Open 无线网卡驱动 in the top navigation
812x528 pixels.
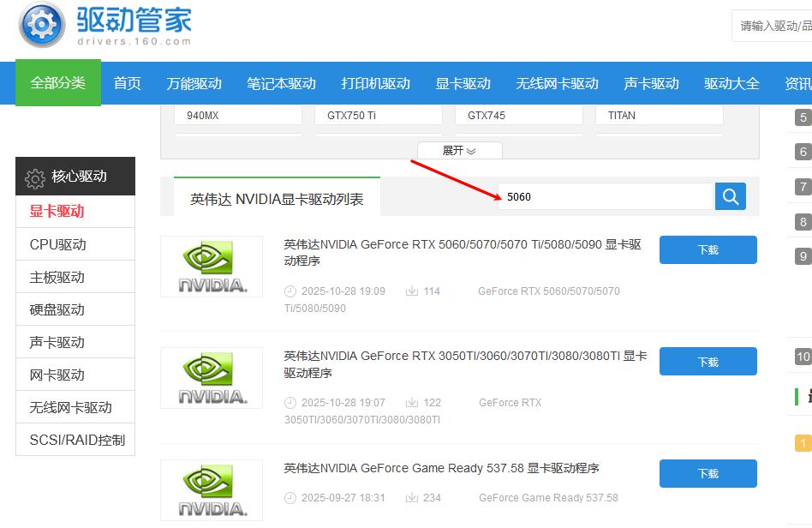tap(558, 83)
